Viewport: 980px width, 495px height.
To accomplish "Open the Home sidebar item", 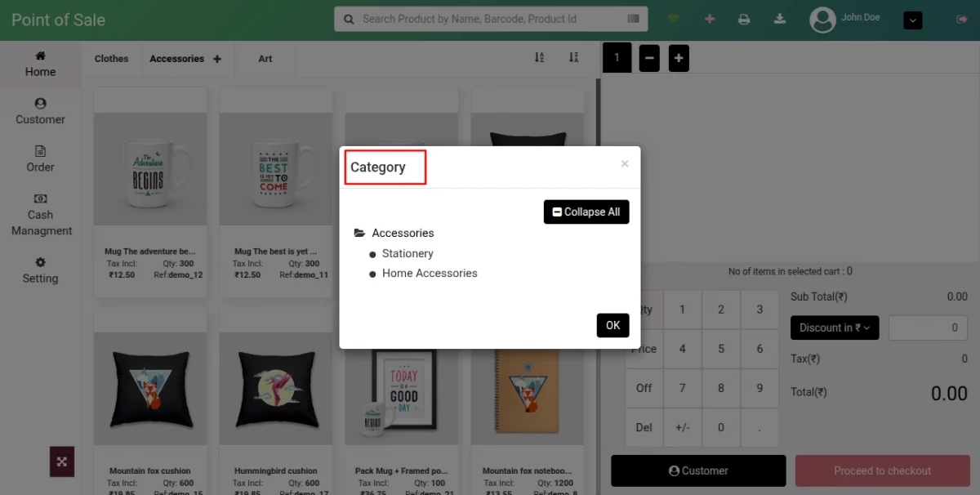I will pos(40,64).
